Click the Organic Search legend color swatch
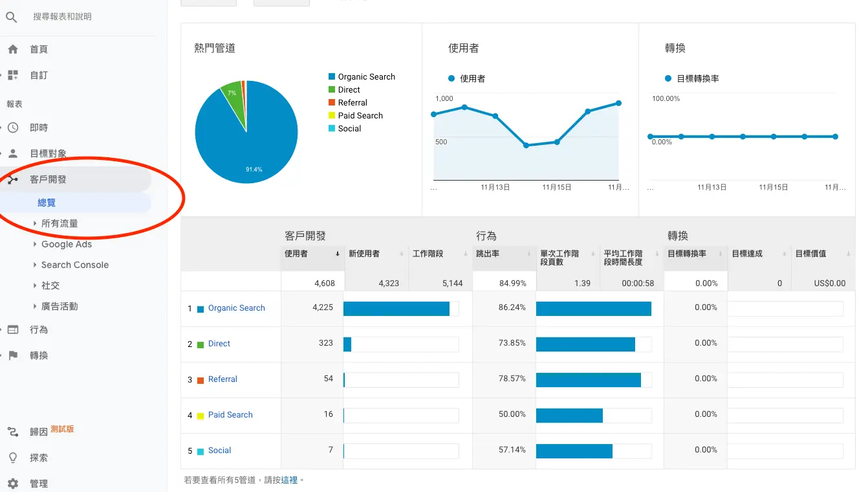The height and width of the screenshot is (492, 868). [x=332, y=76]
